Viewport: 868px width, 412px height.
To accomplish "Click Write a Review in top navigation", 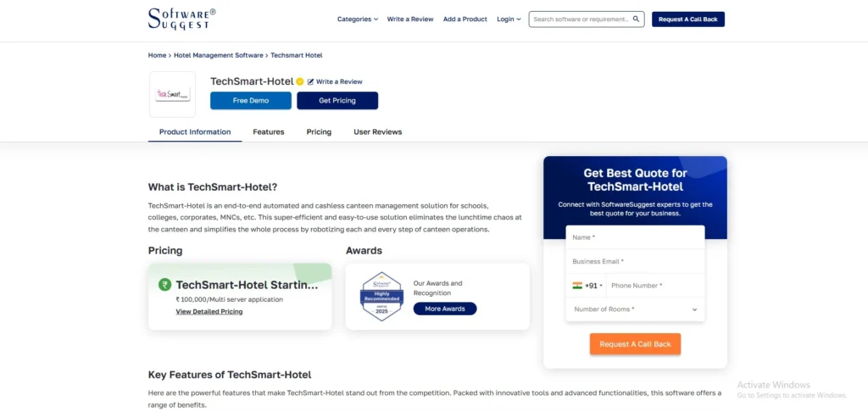I will pyautogui.click(x=410, y=19).
